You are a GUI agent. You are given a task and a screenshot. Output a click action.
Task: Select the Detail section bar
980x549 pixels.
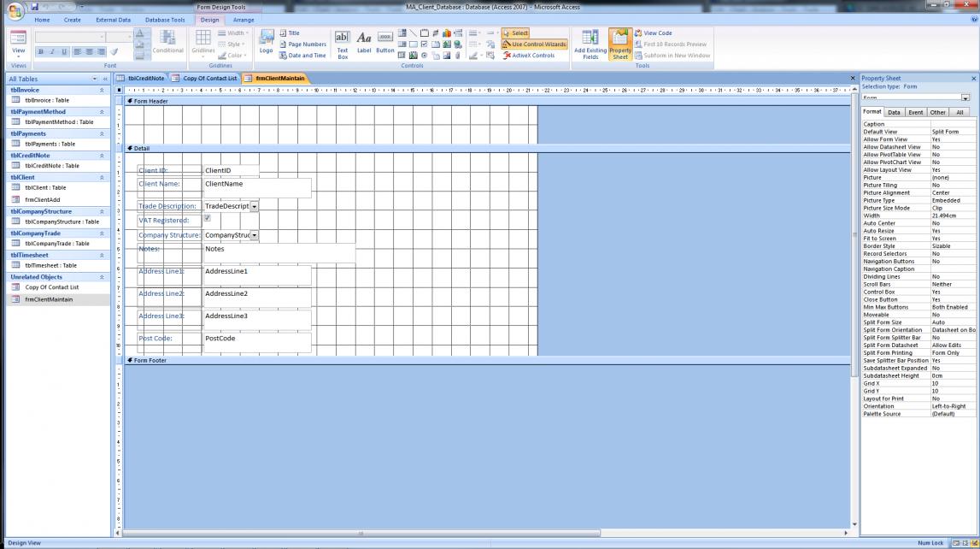click(x=488, y=149)
